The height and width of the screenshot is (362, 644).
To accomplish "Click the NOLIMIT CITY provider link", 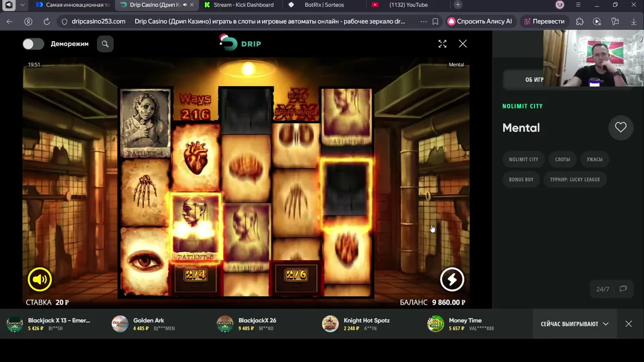I will click(x=522, y=106).
